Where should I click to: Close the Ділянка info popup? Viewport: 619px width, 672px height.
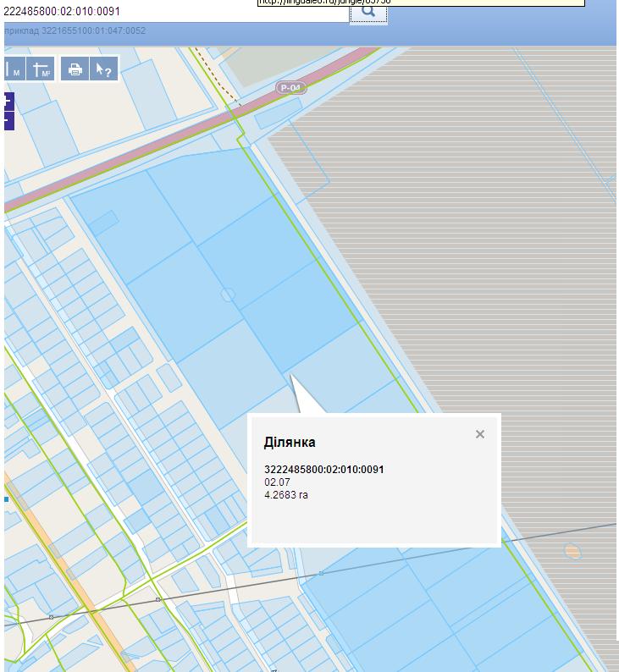click(480, 434)
